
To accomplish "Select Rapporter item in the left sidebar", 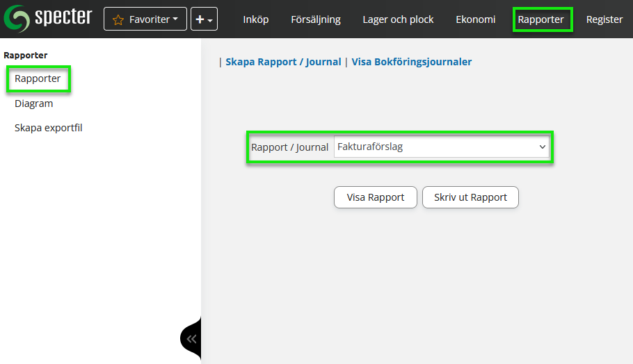I will (38, 78).
